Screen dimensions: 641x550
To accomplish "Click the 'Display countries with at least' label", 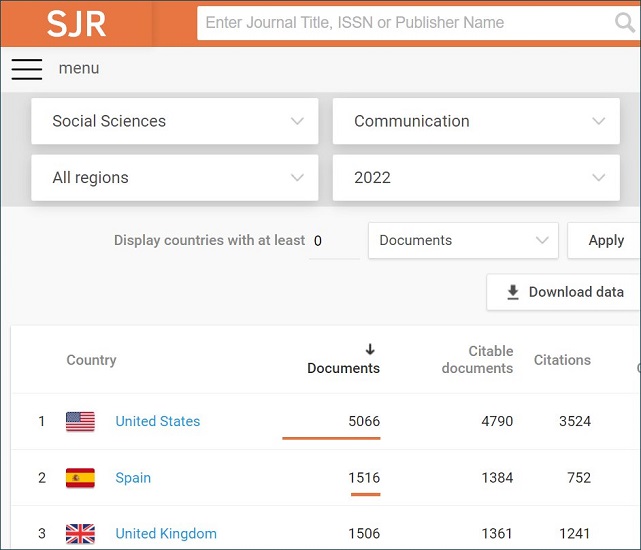I will pyautogui.click(x=209, y=240).
